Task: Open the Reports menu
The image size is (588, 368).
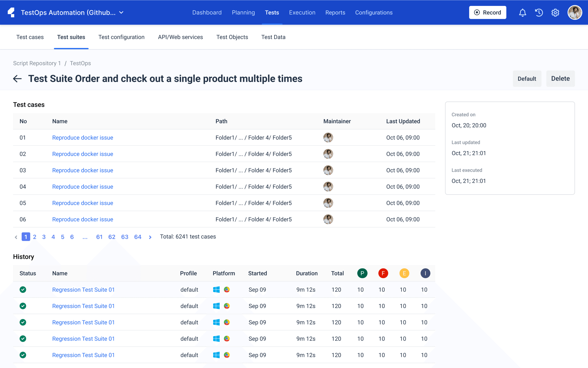Action: [335, 12]
